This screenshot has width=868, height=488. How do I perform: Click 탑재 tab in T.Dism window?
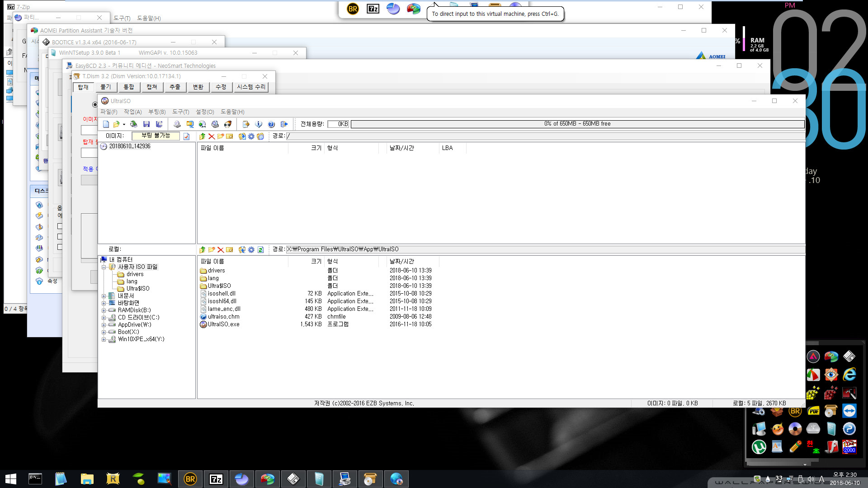[83, 87]
